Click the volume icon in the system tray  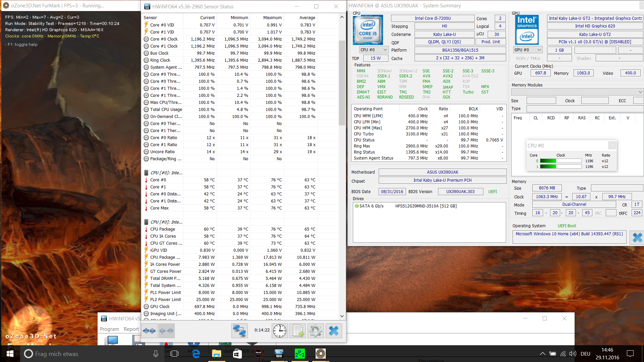click(x=573, y=354)
